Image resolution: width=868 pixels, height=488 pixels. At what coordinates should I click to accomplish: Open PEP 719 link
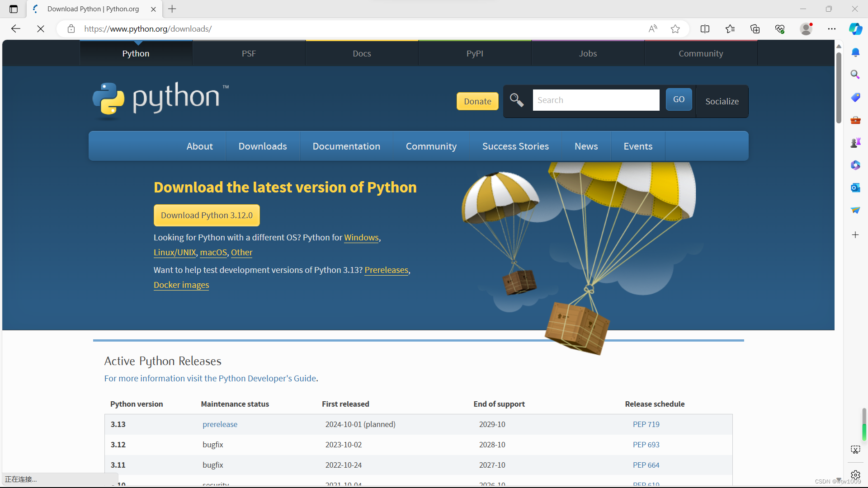coord(646,424)
